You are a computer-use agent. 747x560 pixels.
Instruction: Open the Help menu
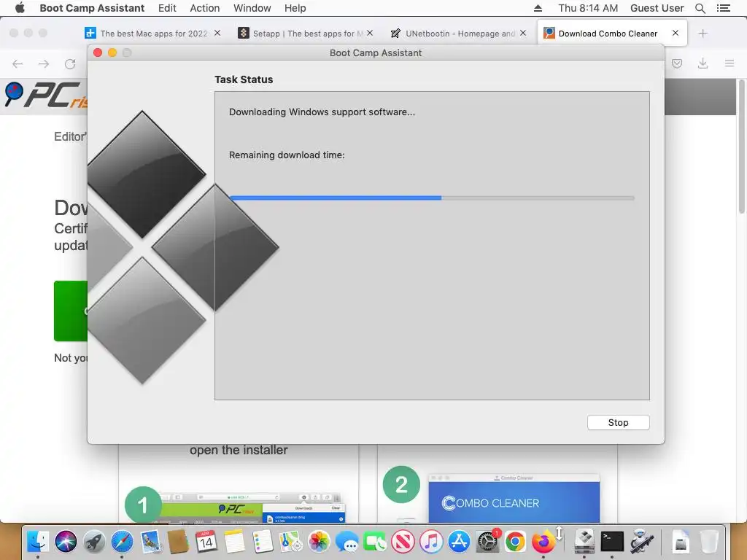pyautogui.click(x=295, y=8)
